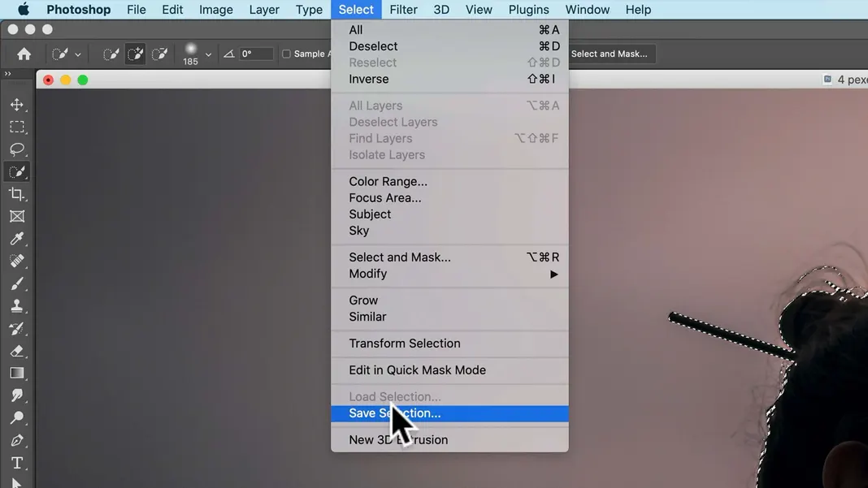Image resolution: width=868 pixels, height=488 pixels.
Task: Choose Select and Mask... menu entry
Action: pyautogui.click(x=449, y=257)
